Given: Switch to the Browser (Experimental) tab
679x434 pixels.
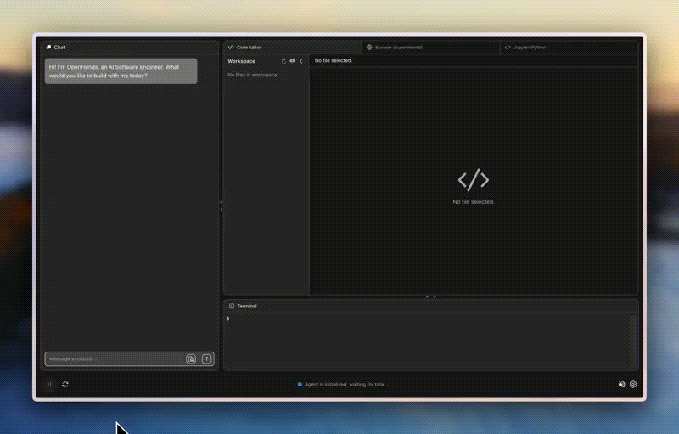Looking at the screenshot, I should click(x=395, y=46).
